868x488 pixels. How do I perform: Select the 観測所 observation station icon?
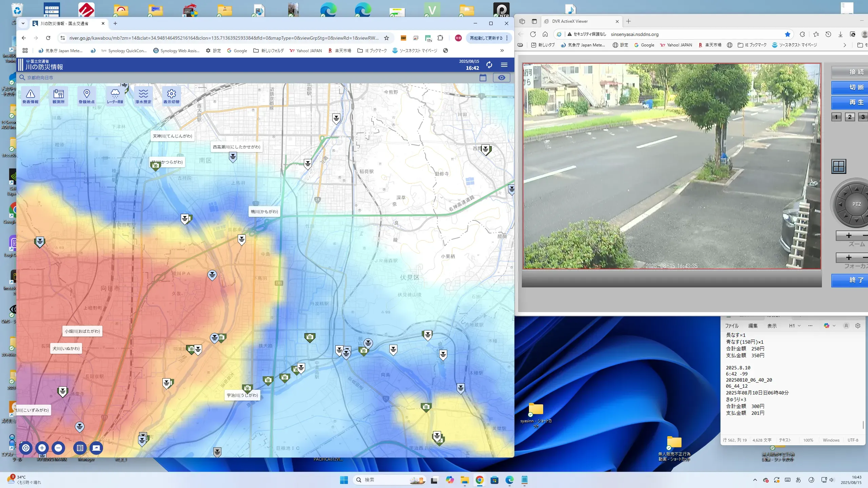tap(58, 96)
